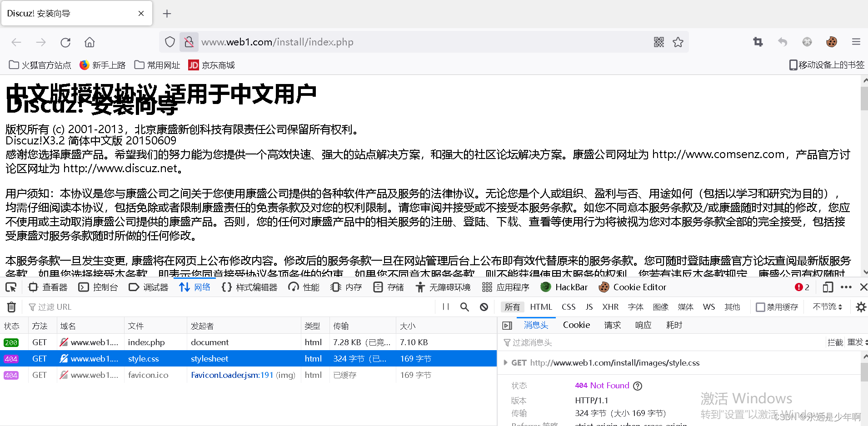Open 内存 memory tab
Viewport: 868px width, 426px height.
pos(346,287)
